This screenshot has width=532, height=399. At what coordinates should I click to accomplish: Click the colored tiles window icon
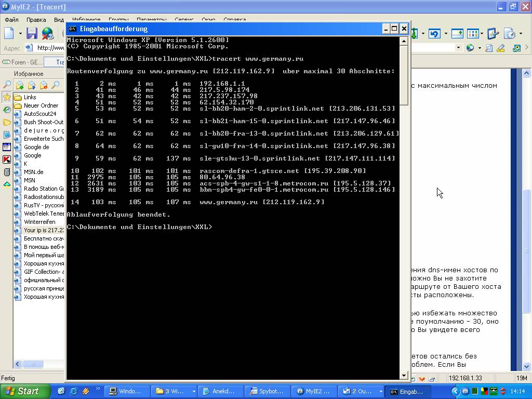473,34
